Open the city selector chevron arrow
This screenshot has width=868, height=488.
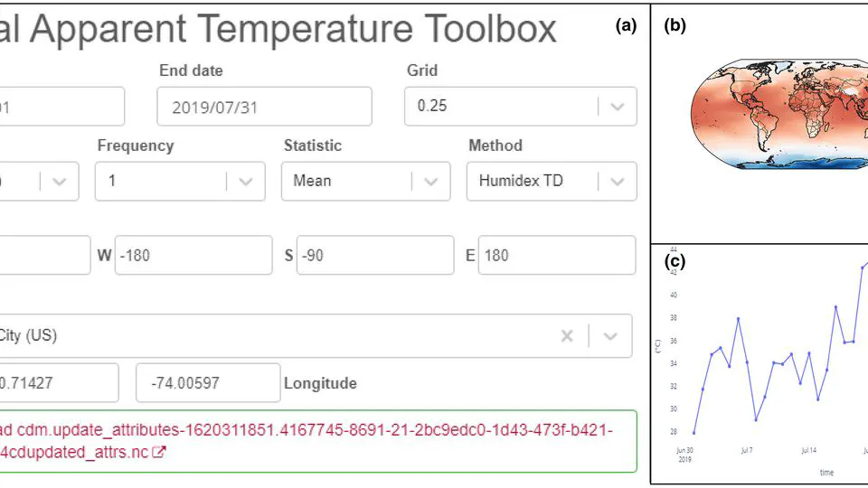610,336
